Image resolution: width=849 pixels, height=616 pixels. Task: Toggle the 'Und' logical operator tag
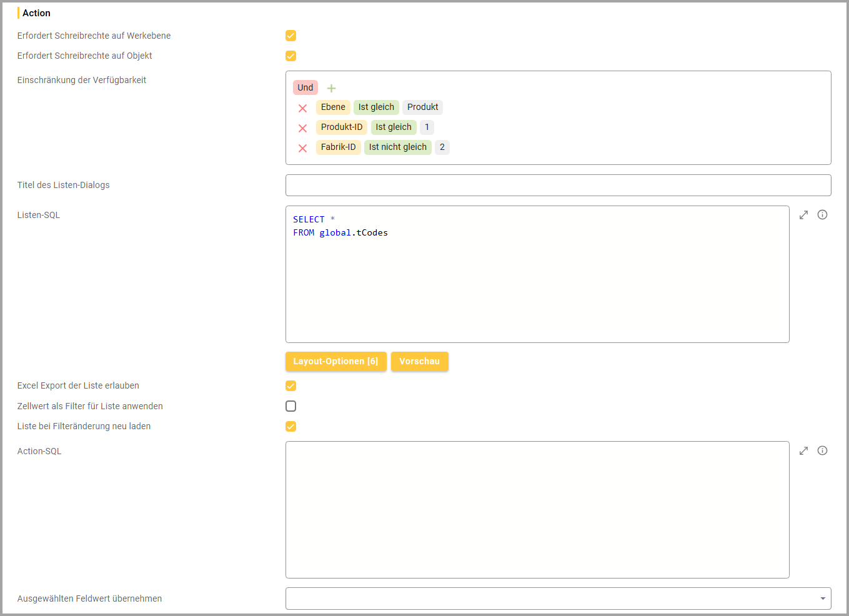click(305, 87)
